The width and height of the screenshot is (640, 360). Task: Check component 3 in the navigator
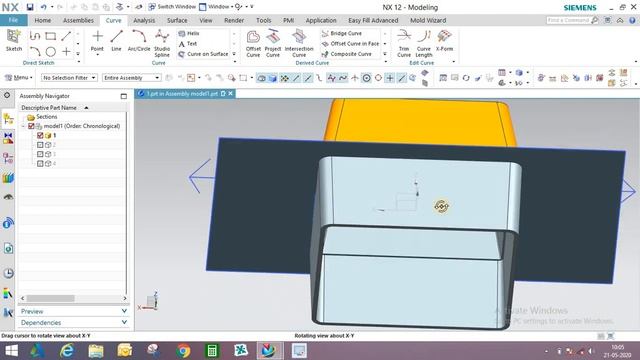click(x=40, y=154)
